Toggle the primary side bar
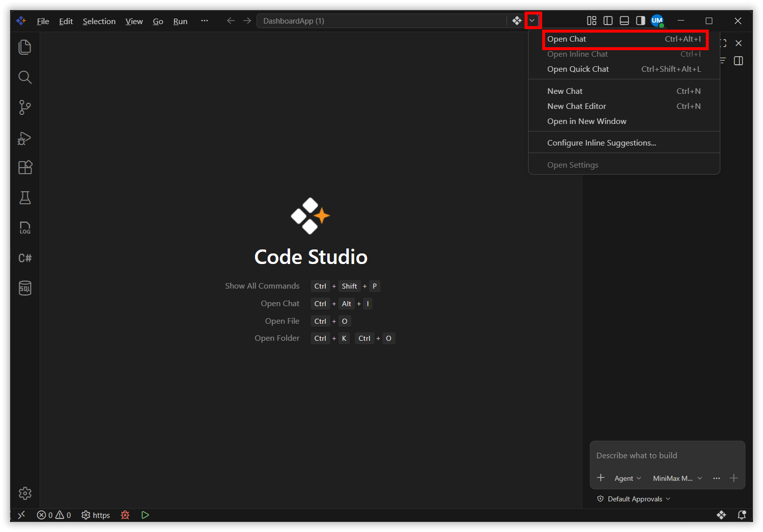 click(x=608, y=21)
